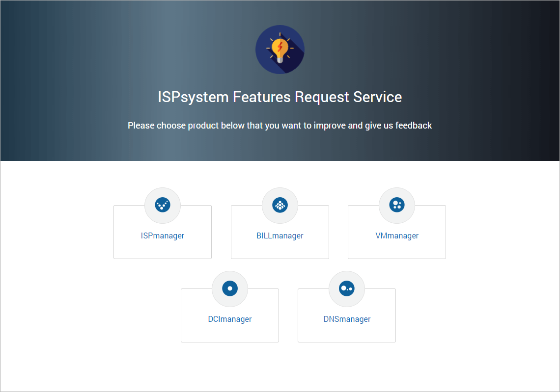The image size is (560, 392).
Task: Open the VMmanager text link
Action: [397, 236]
